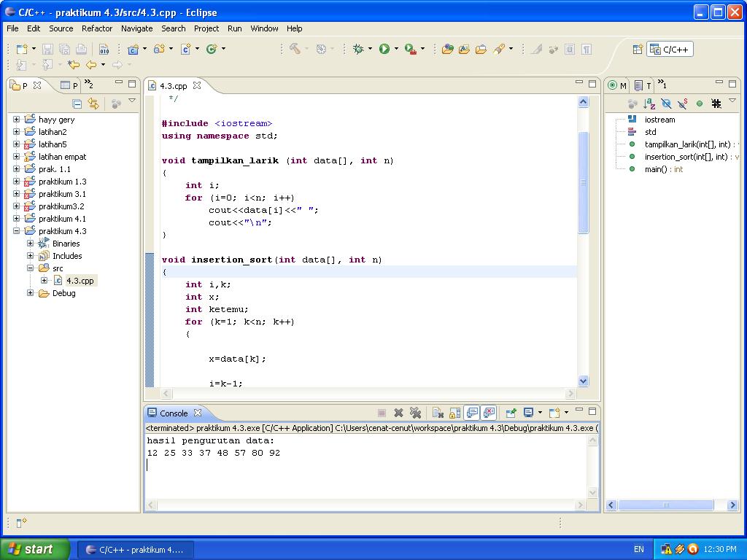
Task: Expand the praktikum 3.1 project
Action: 16,194
